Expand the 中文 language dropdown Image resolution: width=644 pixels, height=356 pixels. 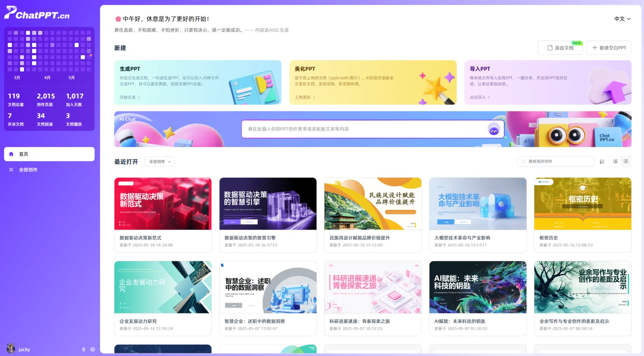click(x=622, y=19)
